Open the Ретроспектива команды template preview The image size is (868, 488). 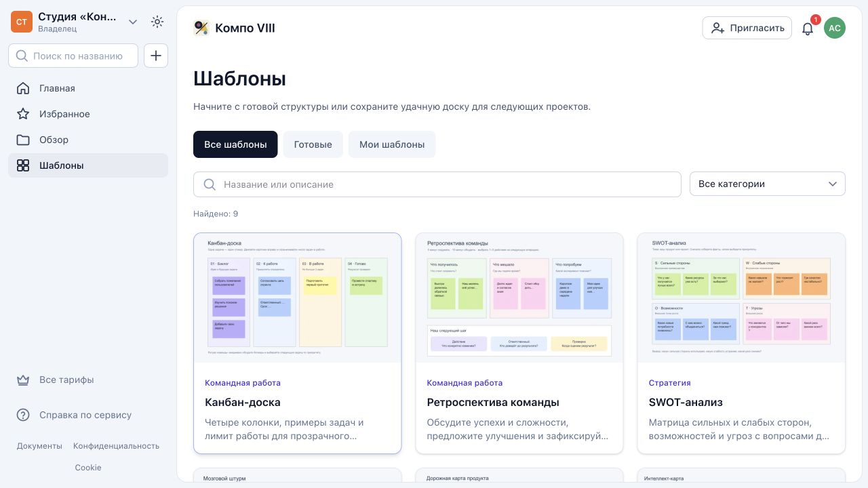tap(519, 298)
